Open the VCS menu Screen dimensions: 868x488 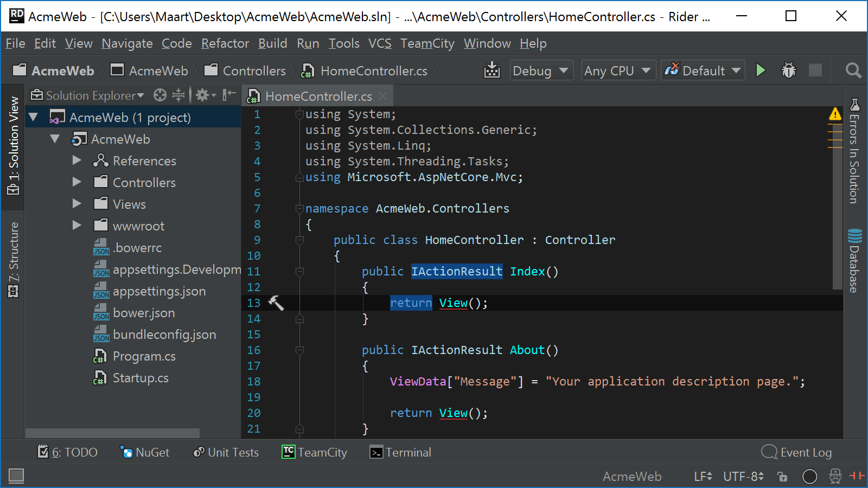pyautogui.click(x=380, y=43)
